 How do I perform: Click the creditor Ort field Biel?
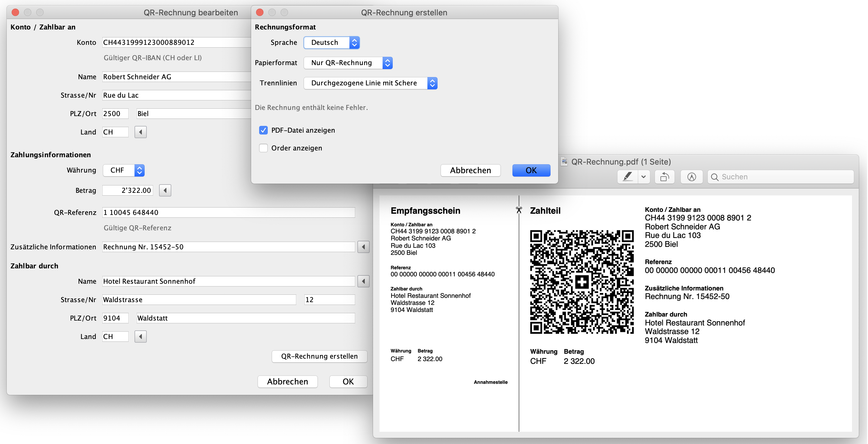(194, 114)
